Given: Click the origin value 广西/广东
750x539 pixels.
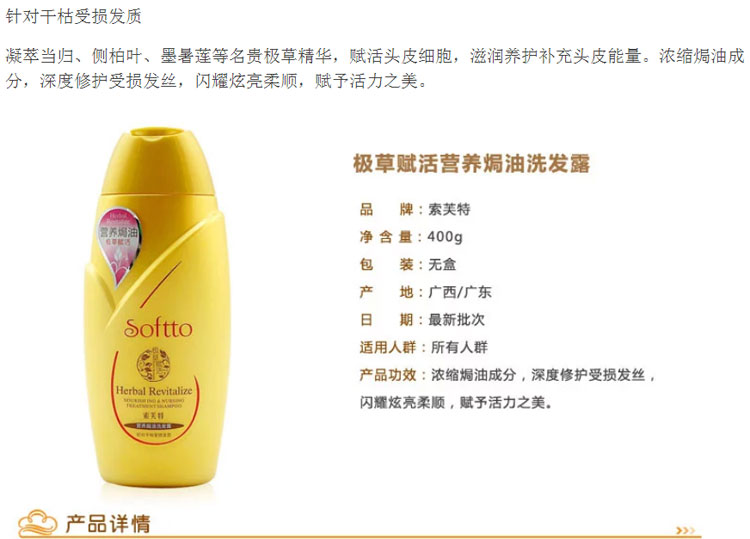Looking at the screenshot, I should (x=460, y=292).
